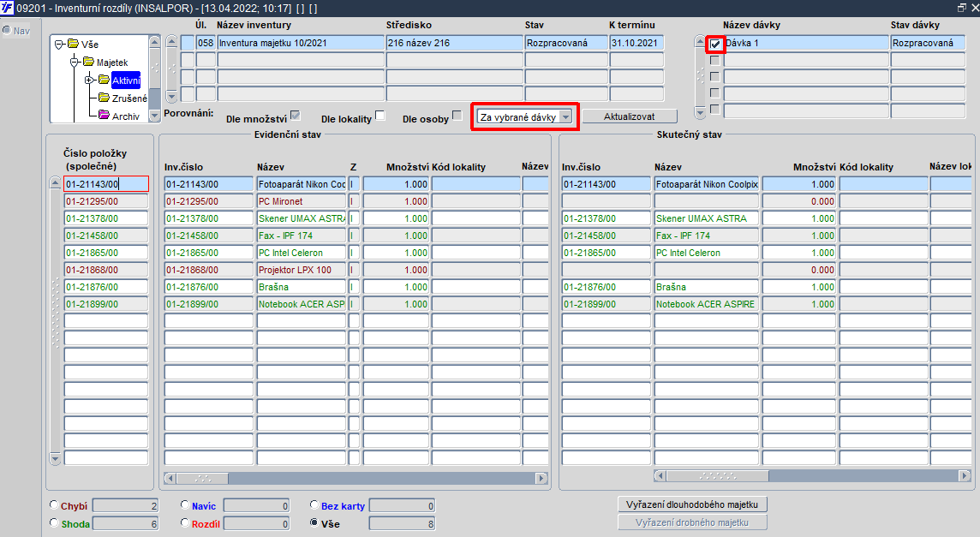980x537 pixels.
Task: Uncheck the Dávka 1 checkbox
Action: [x=715, y=44]
